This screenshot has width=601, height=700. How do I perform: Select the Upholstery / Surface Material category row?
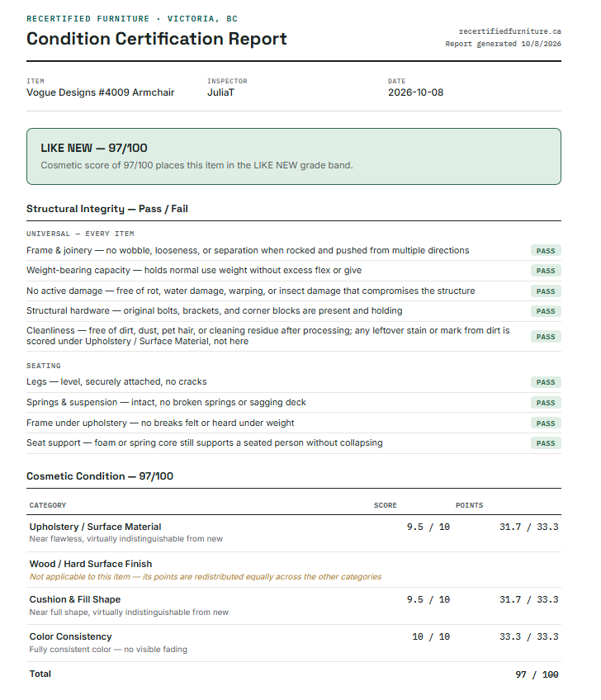(x=294, y=533)
